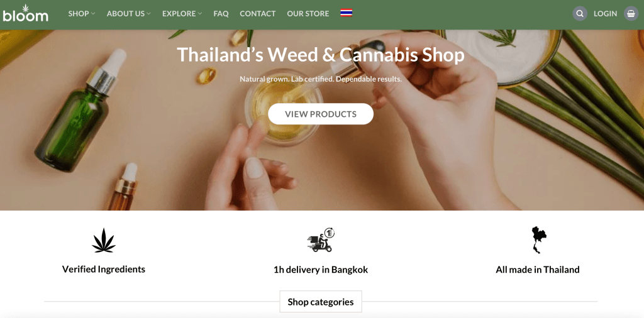
Task: Click the Verified Ingredients heading
Action: [x=104, y=269]
